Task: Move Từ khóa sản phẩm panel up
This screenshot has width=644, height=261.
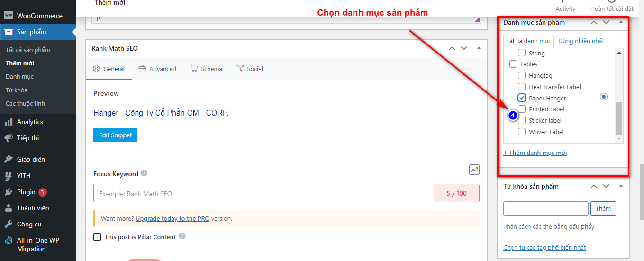Action: (x=594, y=186)
